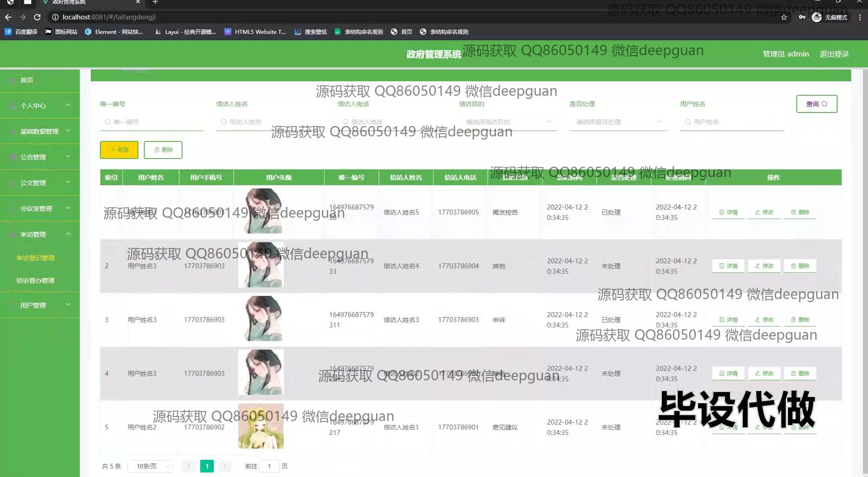Open the 是否处理 dropdown
The width and height of the screenshot is (868, 477).
618,122
